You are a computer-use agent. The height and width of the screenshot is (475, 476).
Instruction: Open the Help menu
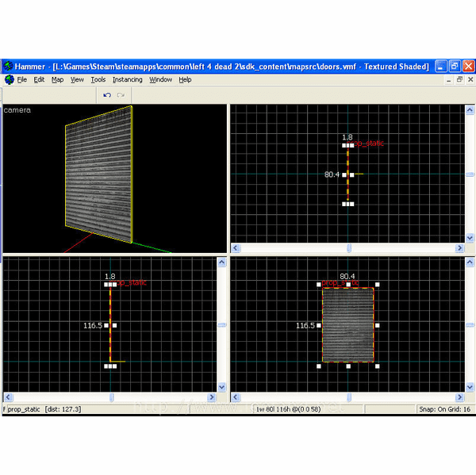click(185, 80)
